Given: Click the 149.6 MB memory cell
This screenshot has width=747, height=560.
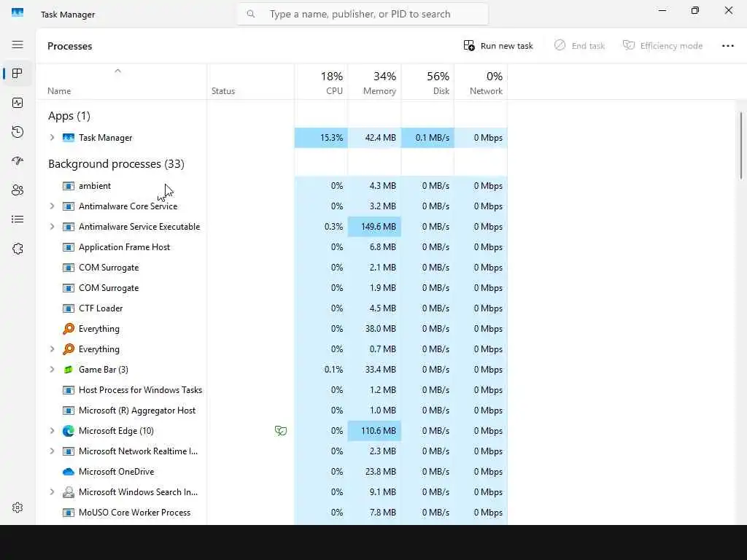Looking at the screenshot, I should pyautogui.click(x=374, y=227).
